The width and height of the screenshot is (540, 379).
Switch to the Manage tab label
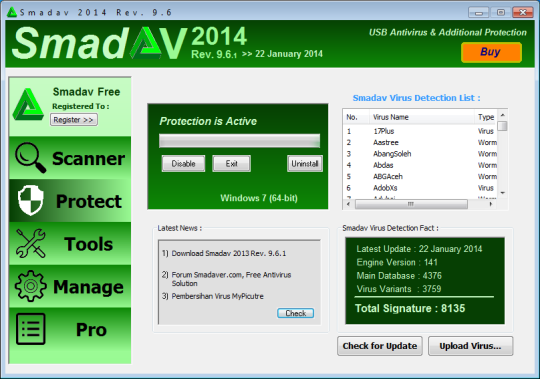[88, 287]
